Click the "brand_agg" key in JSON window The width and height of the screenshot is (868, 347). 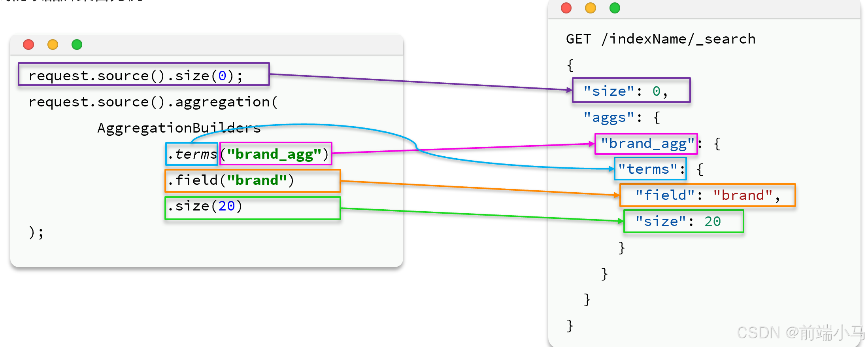coord(646,144)
